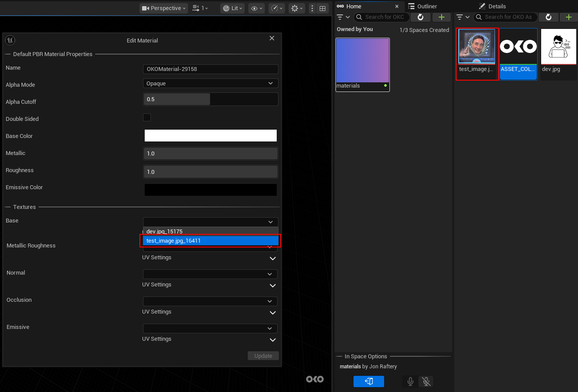
Task: Close the Edit Material dialog
Action: 272,38
